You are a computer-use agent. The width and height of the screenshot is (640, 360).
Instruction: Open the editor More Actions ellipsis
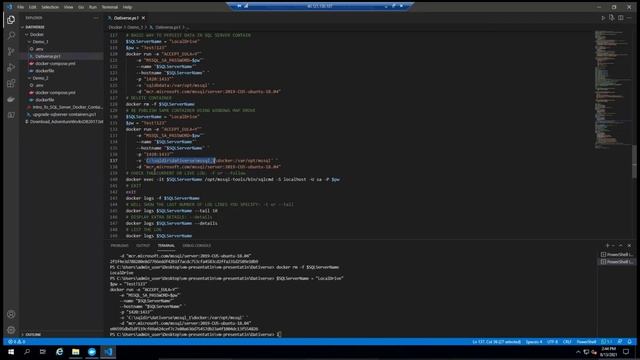click(x=629, y=18)
